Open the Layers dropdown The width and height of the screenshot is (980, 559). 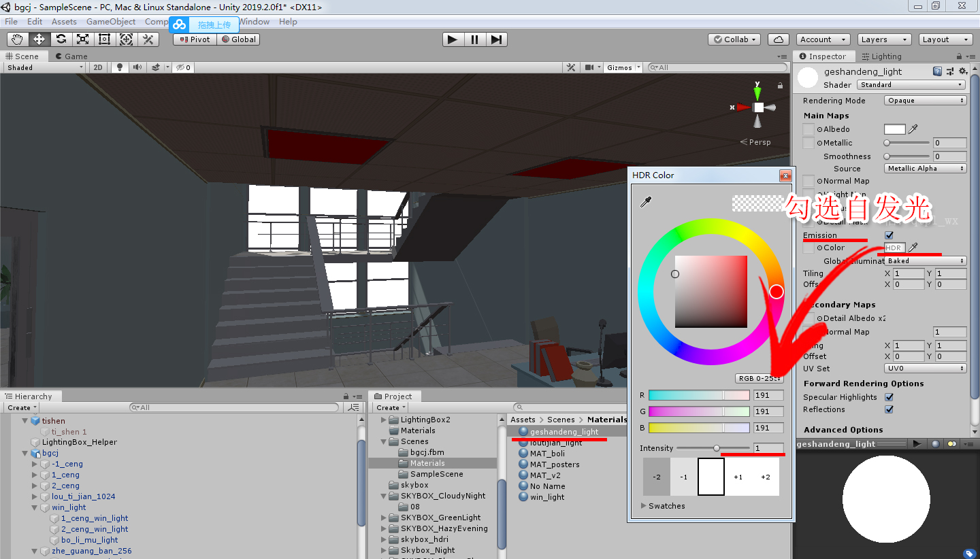tap(883, 39)
